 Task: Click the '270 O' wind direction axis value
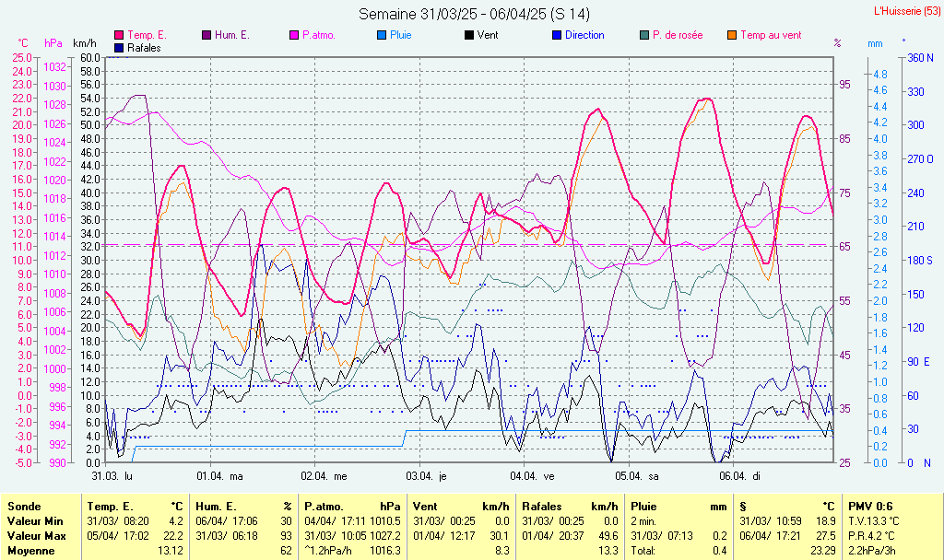coord(920,159)
